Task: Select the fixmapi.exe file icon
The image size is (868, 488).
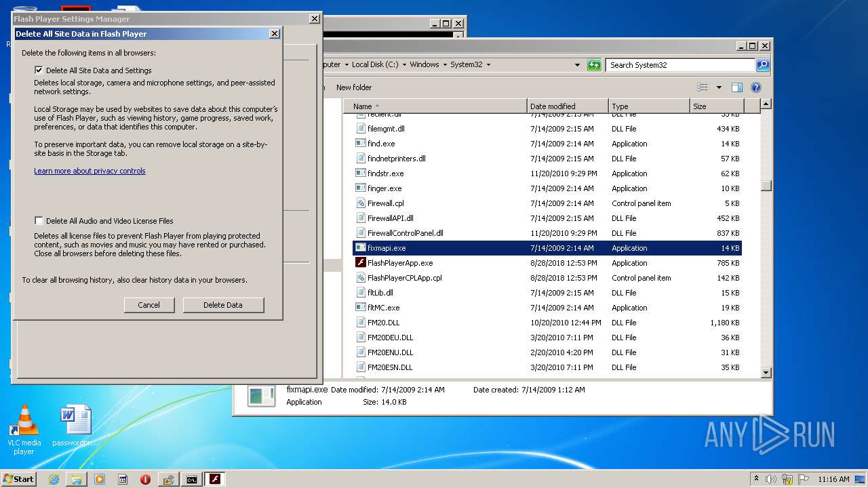Action: [x=361, y=248]
